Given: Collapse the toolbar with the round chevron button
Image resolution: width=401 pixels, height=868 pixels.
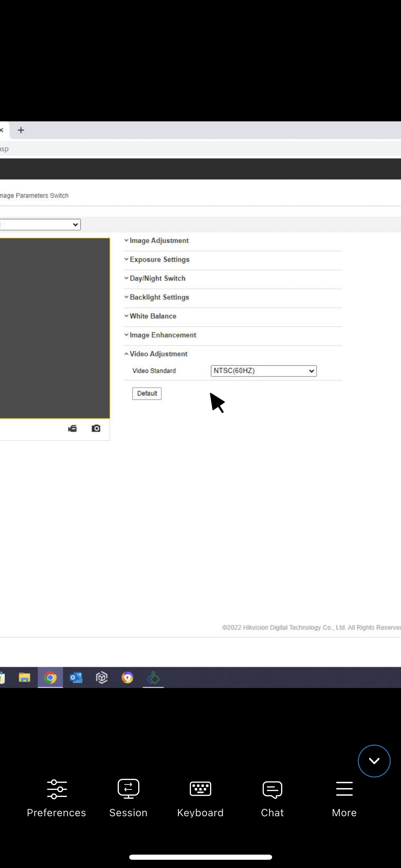Looking at the screenshot, I should 374,761.
